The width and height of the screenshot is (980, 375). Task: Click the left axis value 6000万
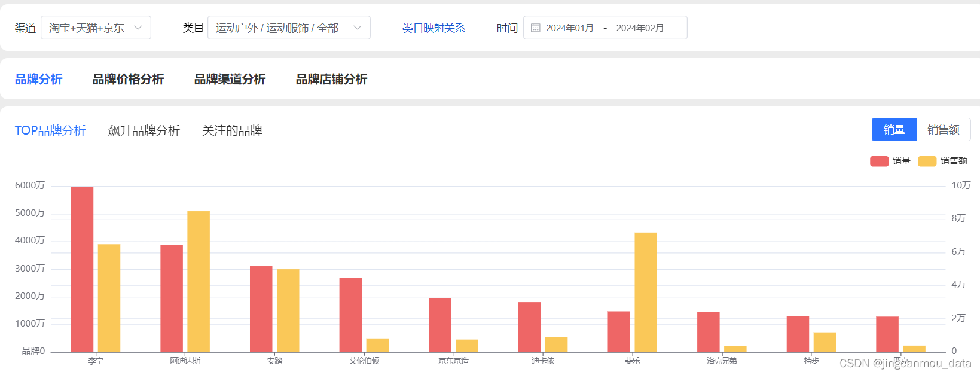[x=30, y=185]
